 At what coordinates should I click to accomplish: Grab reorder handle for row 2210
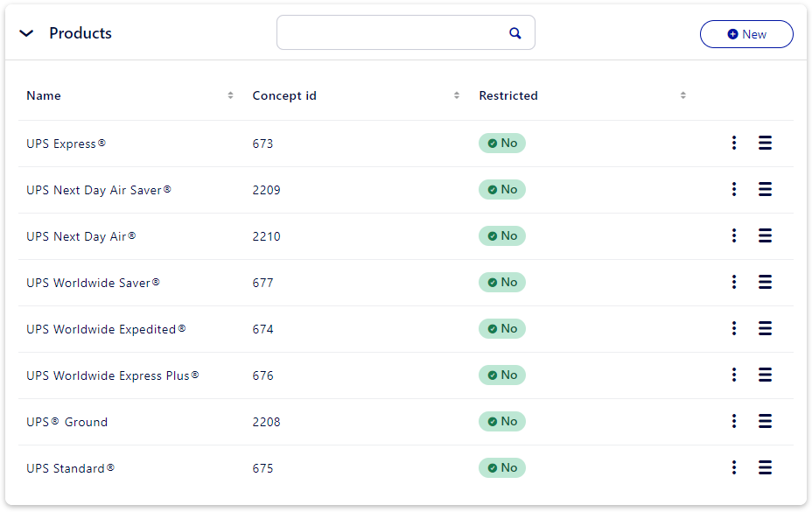click(x=765, y=235)
